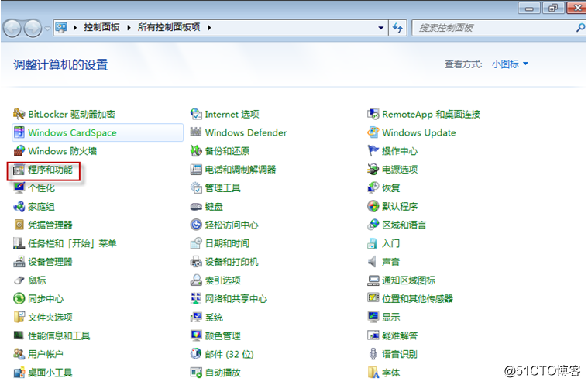The width and height of the screenshot is (588, 385).
Task: Click the 操作中心 flag icon
Action: (x=373, y=151)
